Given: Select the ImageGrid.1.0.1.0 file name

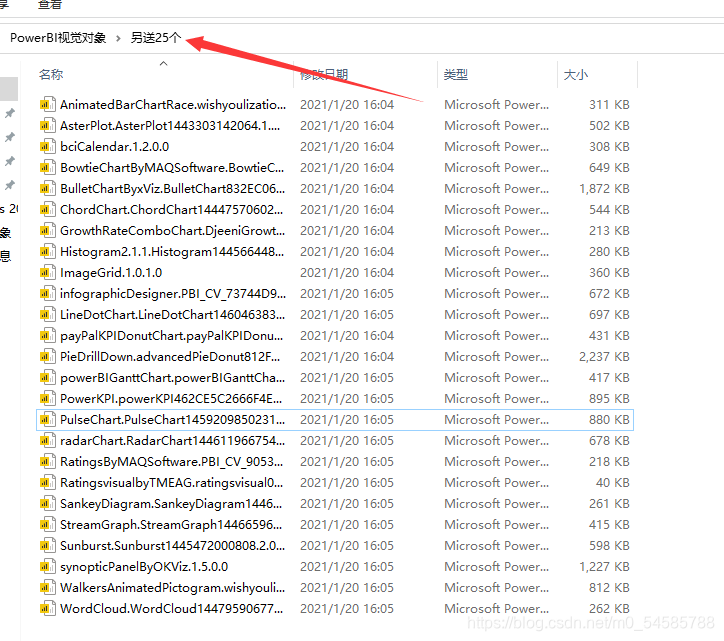Looking at the screenshot, I should (x=111, y=273).
